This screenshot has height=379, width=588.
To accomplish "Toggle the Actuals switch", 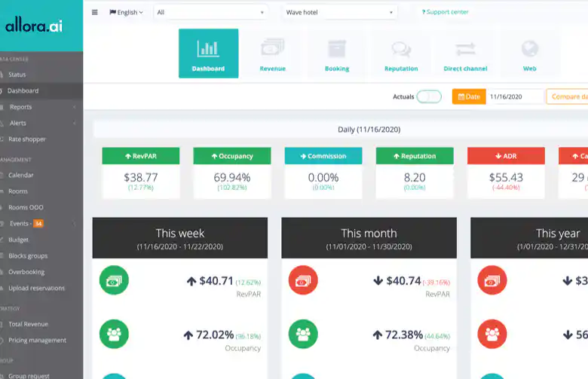I will tap(429, 96).
